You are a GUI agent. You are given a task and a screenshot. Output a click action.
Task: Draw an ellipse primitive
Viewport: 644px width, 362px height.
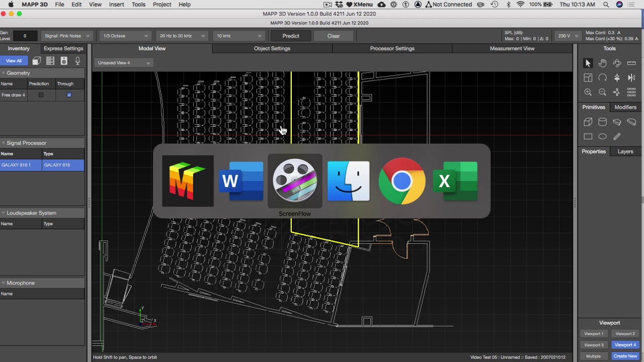(602, 136)
